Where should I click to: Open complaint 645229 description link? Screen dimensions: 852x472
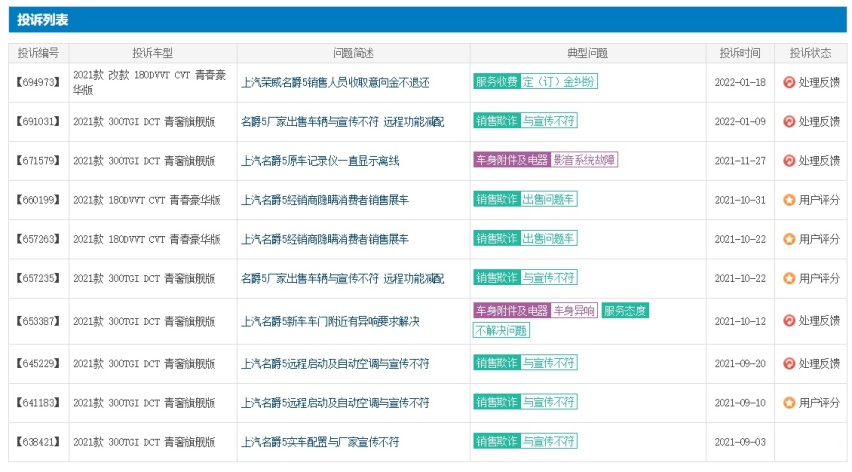pos(335,363)
